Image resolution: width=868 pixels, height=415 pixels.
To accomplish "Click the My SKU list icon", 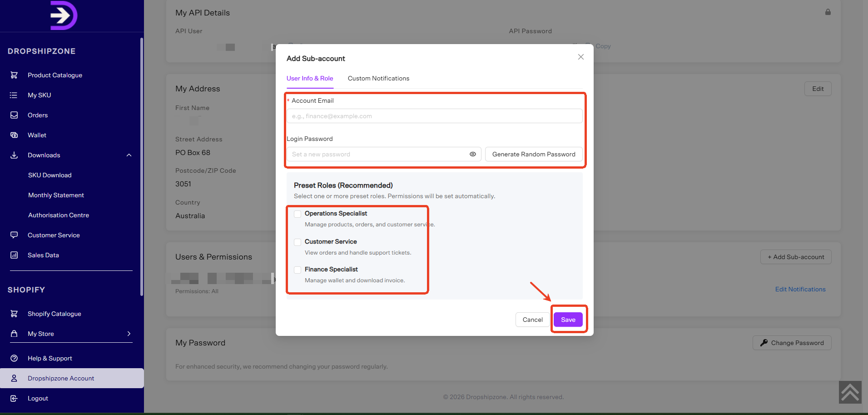I will click(14, 95).
